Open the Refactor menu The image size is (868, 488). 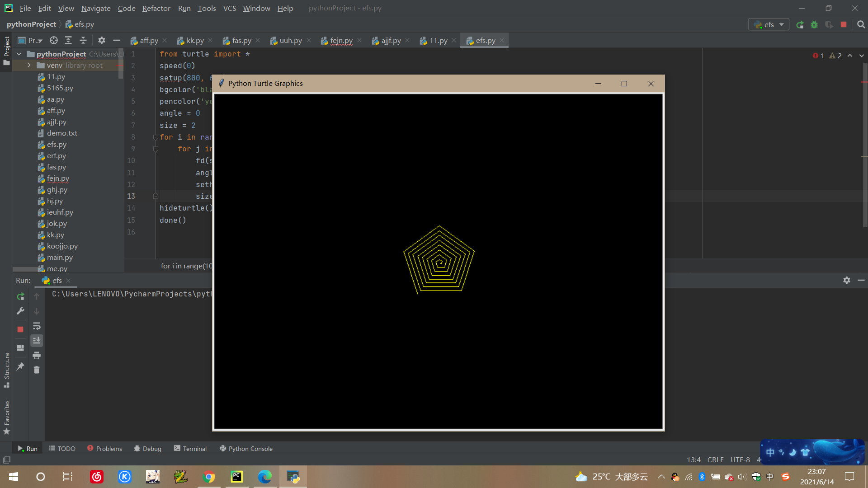coord(156,8)
